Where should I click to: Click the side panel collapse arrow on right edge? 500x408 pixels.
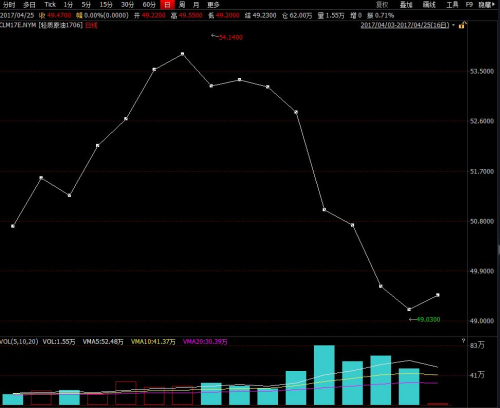(499, 249)
